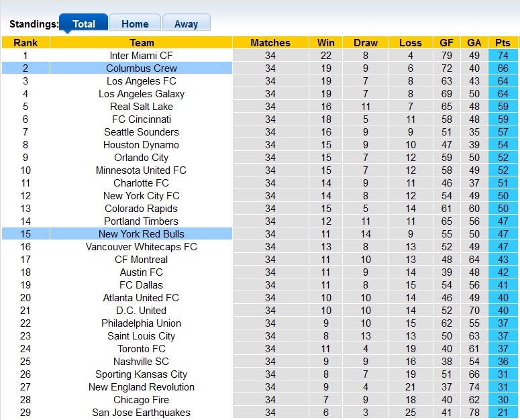Screen dimensions: 520x420
Task: Open the Chicago Fire team link
Action: coord(142,400)
